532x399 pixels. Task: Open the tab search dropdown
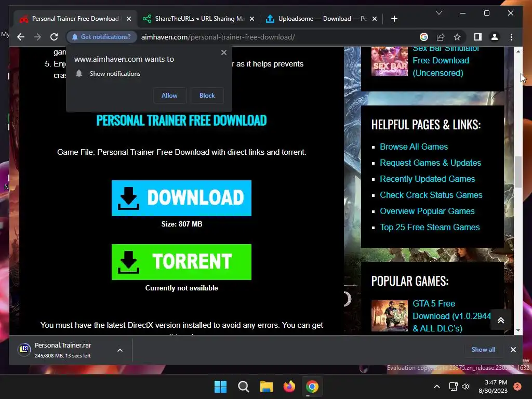point(438,13)
